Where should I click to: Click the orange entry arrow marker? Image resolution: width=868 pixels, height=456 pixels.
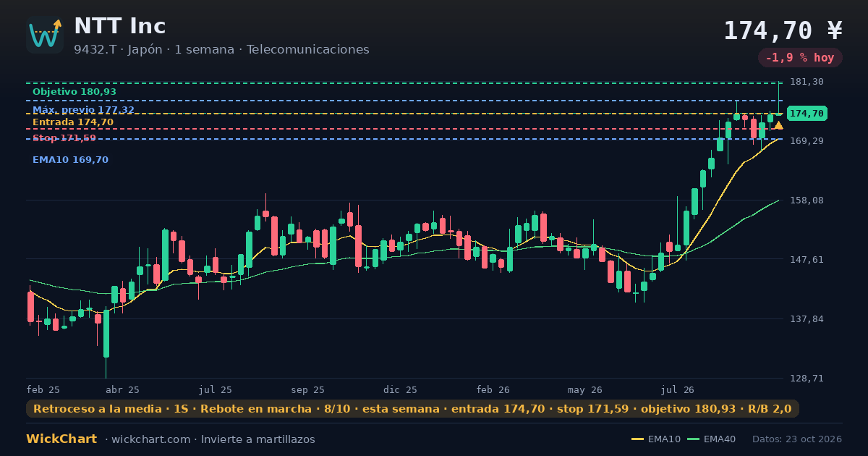point(778,125)
